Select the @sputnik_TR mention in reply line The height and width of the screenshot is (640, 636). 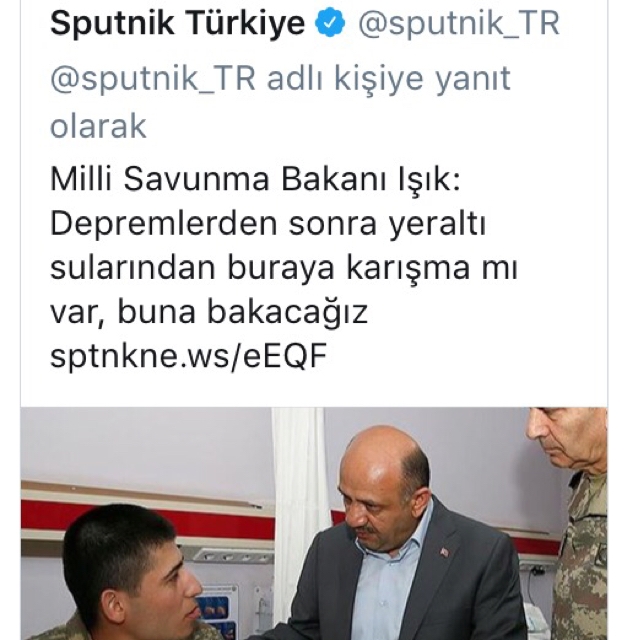click(x=153, y=78)
